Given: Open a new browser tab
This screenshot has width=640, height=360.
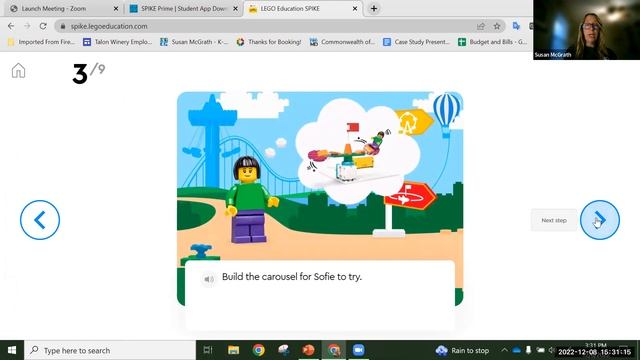Looking at the screenshot, I should point(374,9).
